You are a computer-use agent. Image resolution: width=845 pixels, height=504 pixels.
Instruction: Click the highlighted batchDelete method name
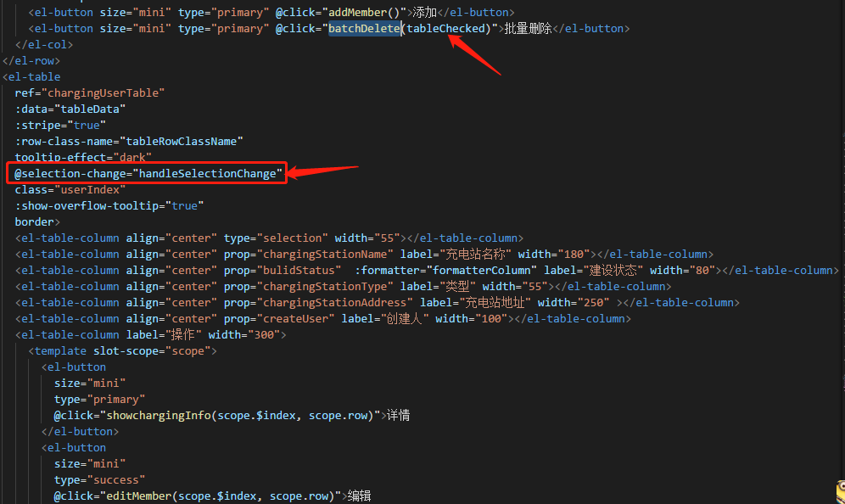click(x=364, y=29)
